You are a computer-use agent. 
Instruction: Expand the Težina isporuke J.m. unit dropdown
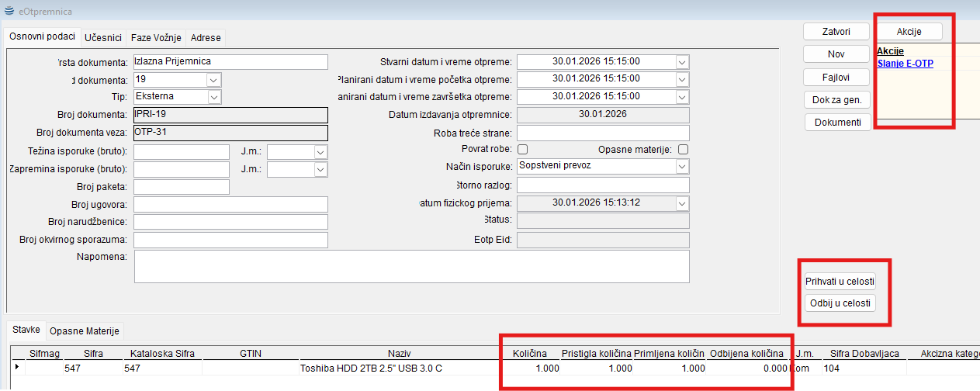click(320, 152)
